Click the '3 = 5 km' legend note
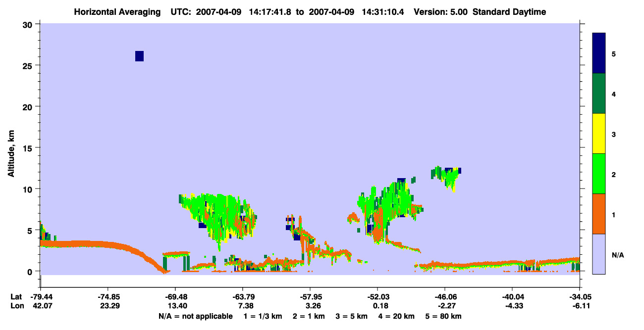 [351, 316]
